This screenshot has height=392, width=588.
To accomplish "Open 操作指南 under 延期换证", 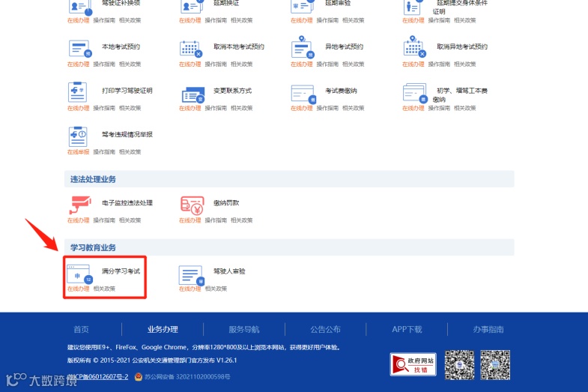I will pos(216,20).
